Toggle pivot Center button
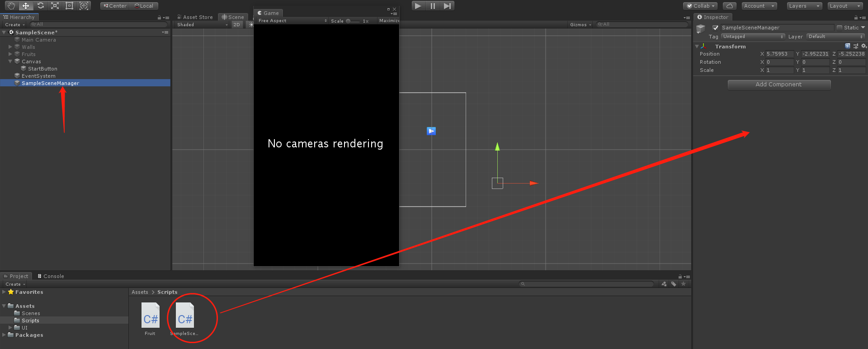 115,6
